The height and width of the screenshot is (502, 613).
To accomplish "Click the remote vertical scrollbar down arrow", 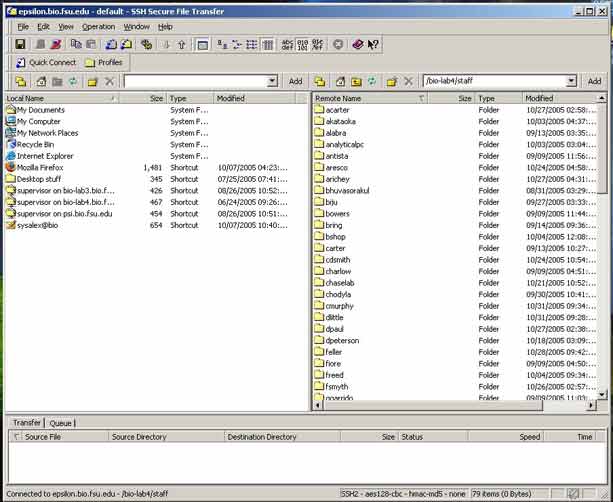I will 601,395.
